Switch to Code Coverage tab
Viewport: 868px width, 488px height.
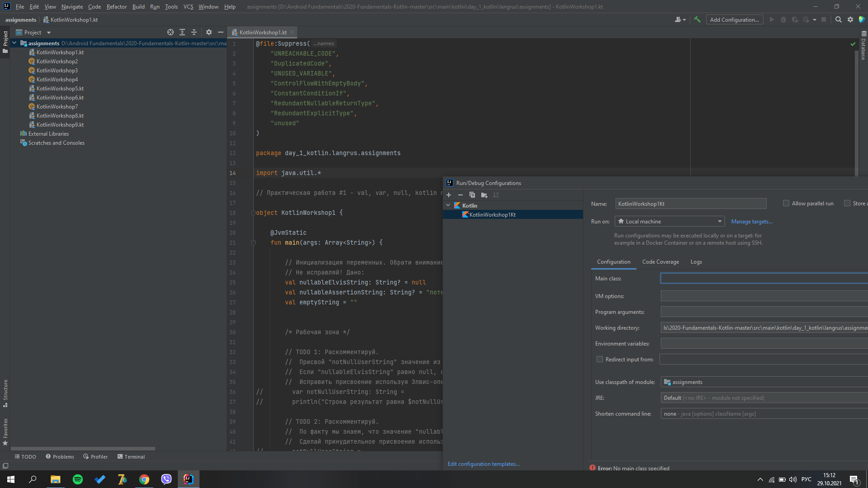pyautogui.click(x=660, y=262)
